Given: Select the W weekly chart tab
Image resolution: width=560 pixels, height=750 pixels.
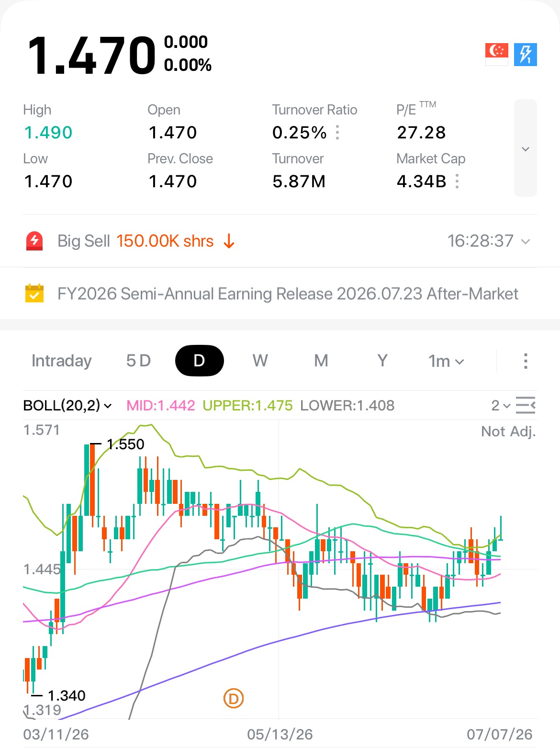Looking at the screenshot, I should click(x=260, y=361).
